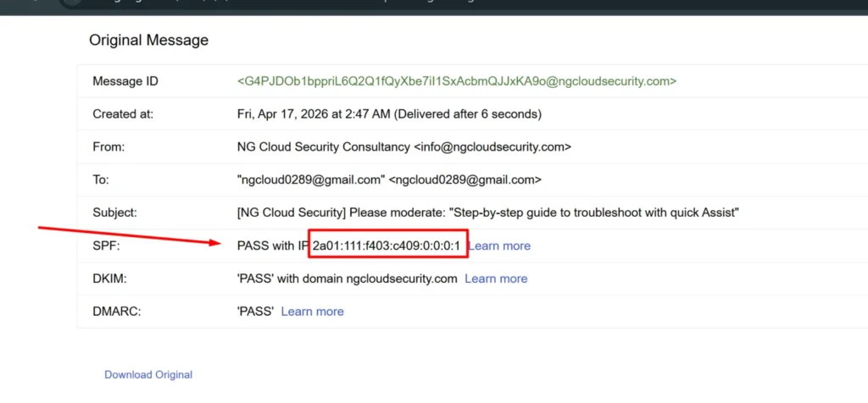Click the Download Original link
The height and width of the screenshot is (403, 868).
[148, 374]
